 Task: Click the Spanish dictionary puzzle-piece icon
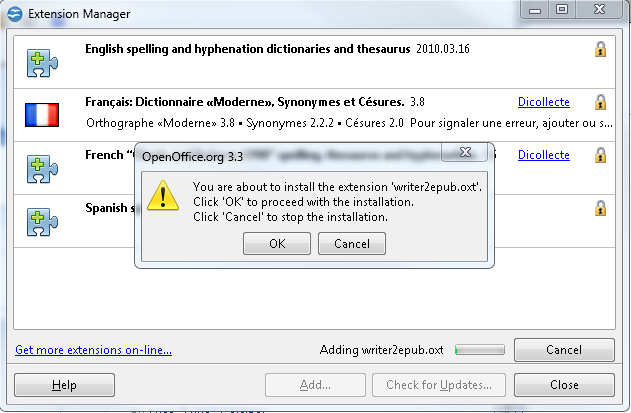pos(42,222)
